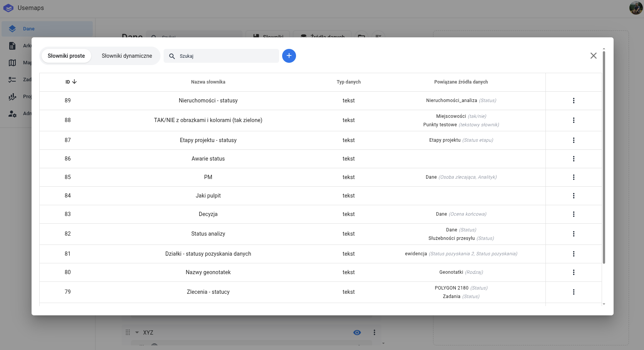Click the blue add dictionary plus button
This screenshot has width=644, height=350.
[x=289, y=56]
